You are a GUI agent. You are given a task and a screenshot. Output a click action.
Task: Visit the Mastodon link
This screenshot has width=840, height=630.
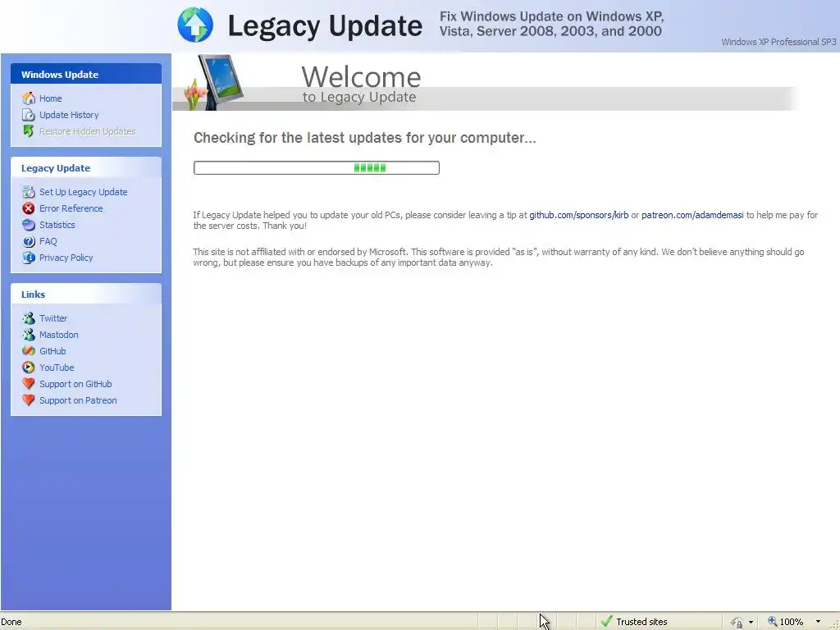[58, 335]
